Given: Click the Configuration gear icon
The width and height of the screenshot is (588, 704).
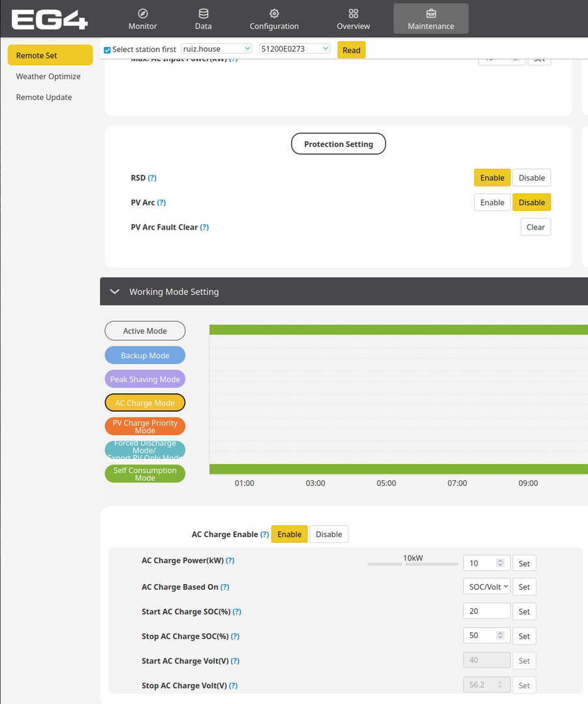Looking at the screenshot, I should click(x=274, y=14).
